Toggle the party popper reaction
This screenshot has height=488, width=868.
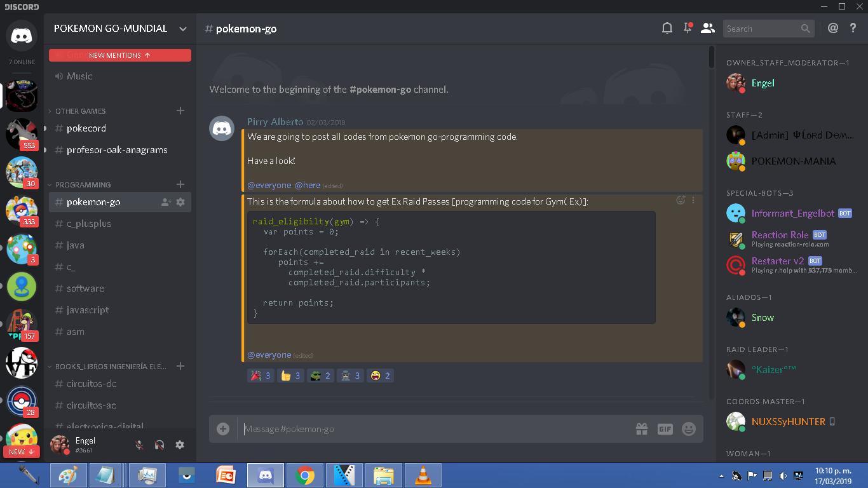coord(261,376)
